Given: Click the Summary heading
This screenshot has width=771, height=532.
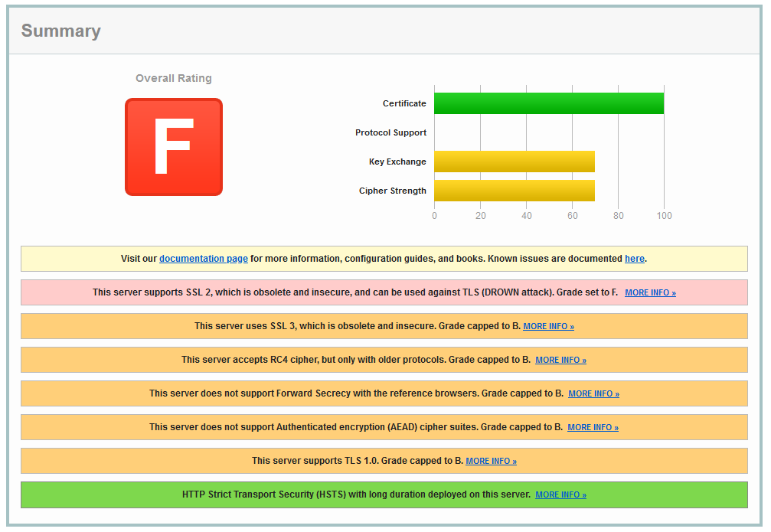Looking at the screenshot, I should click(61, 31).
